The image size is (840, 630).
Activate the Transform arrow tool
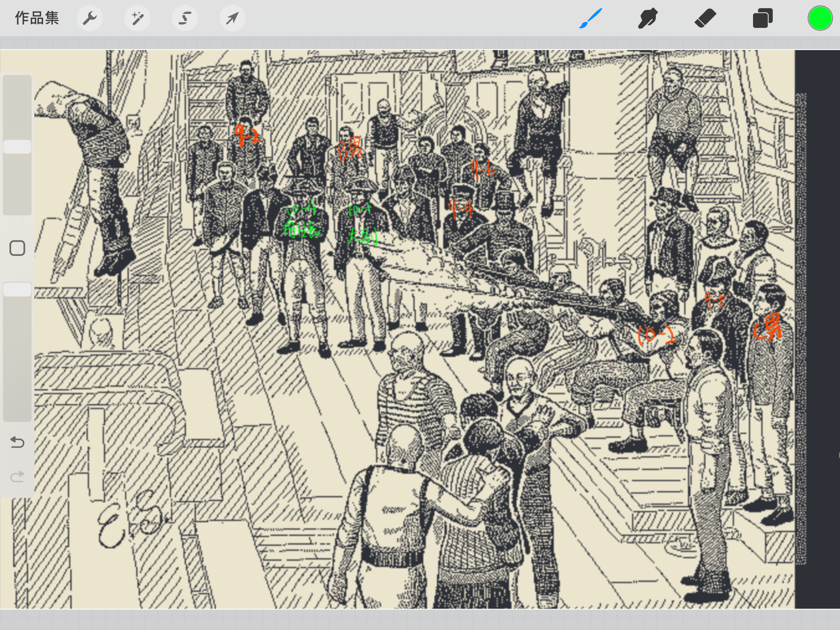pyautogui.click(x=233, y=18)
